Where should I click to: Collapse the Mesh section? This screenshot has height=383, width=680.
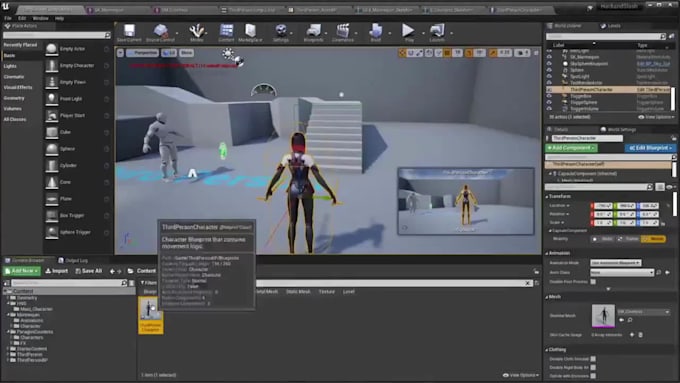tap(547, 297)
